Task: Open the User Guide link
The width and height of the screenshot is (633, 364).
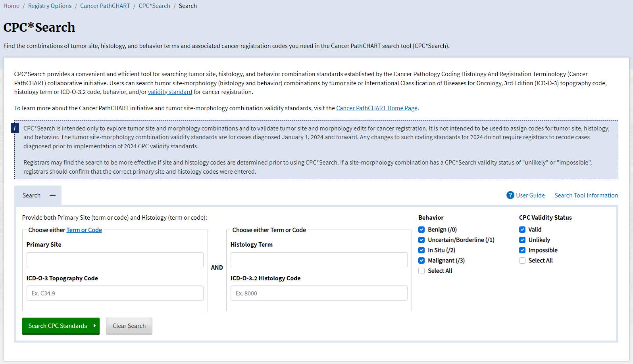Action: click(x=530, y=195)
